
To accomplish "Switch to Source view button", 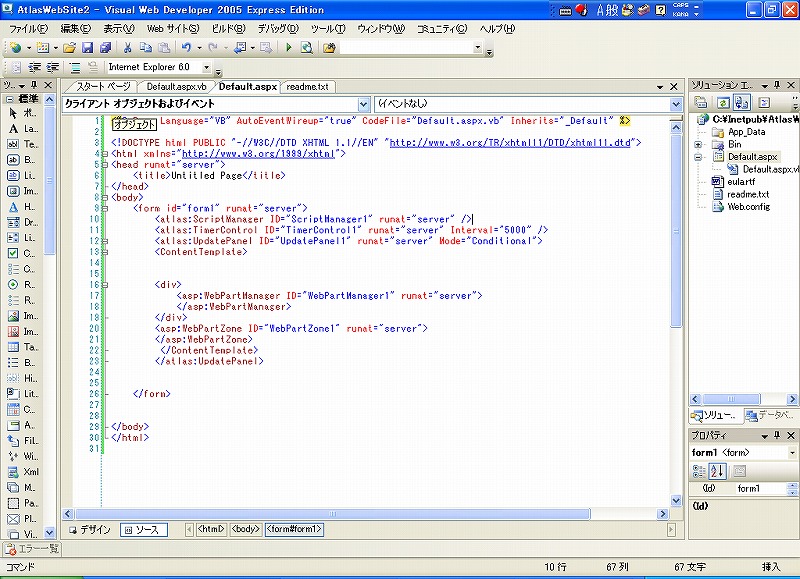I will (x=144, y=530).
